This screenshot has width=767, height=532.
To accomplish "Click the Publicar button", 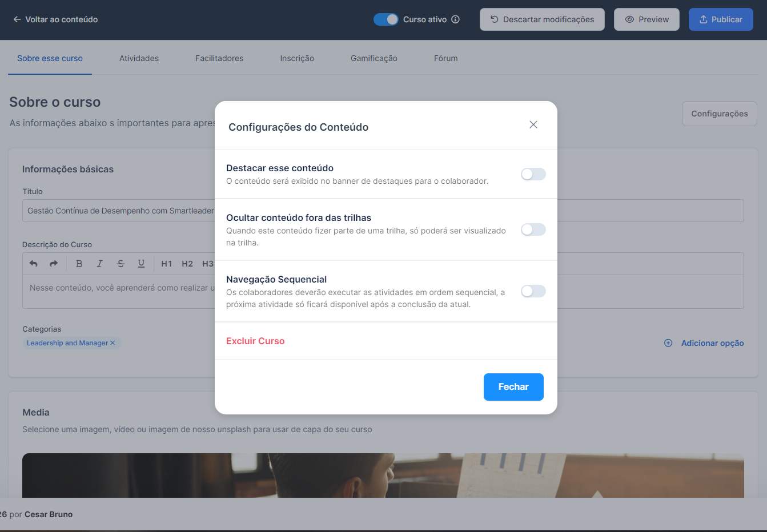I will (x=720, y=19).
